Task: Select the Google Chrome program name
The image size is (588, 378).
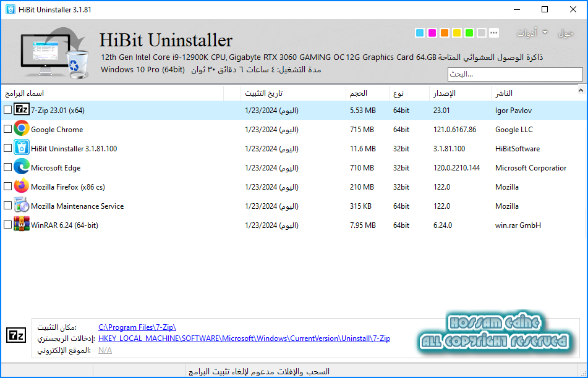Action: (x=57, y=129)
